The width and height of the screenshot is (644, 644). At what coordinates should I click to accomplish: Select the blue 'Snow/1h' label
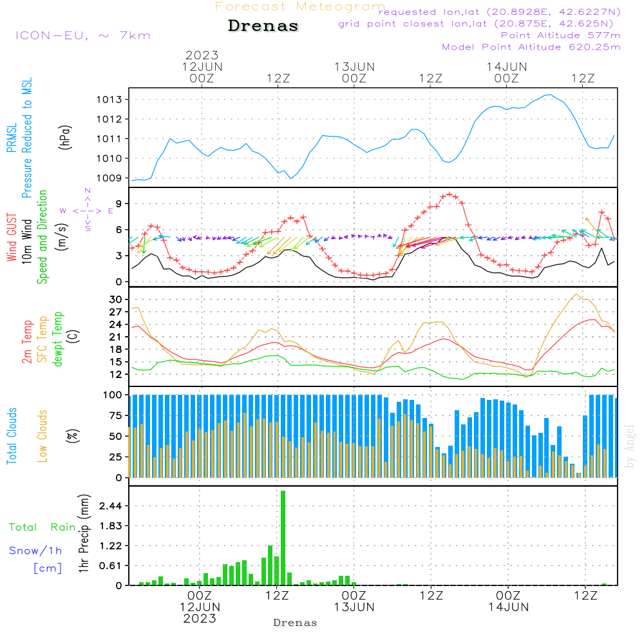[35, 551]
